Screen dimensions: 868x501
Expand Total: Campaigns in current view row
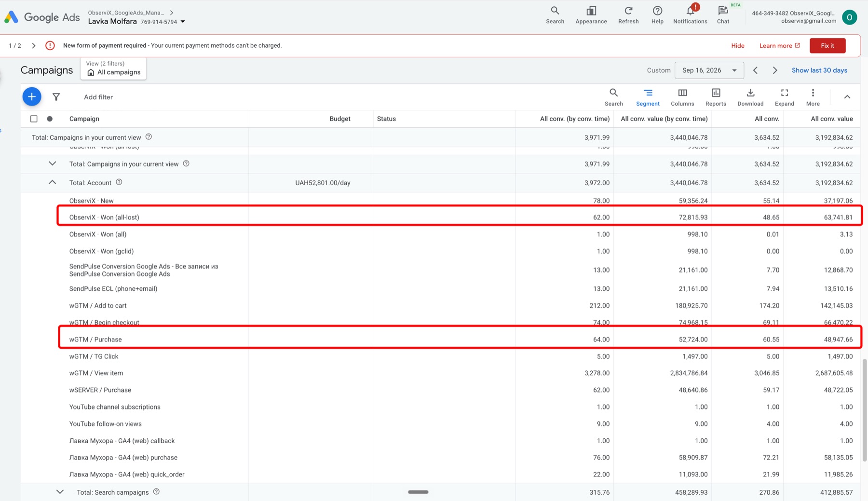coord(52,163)
